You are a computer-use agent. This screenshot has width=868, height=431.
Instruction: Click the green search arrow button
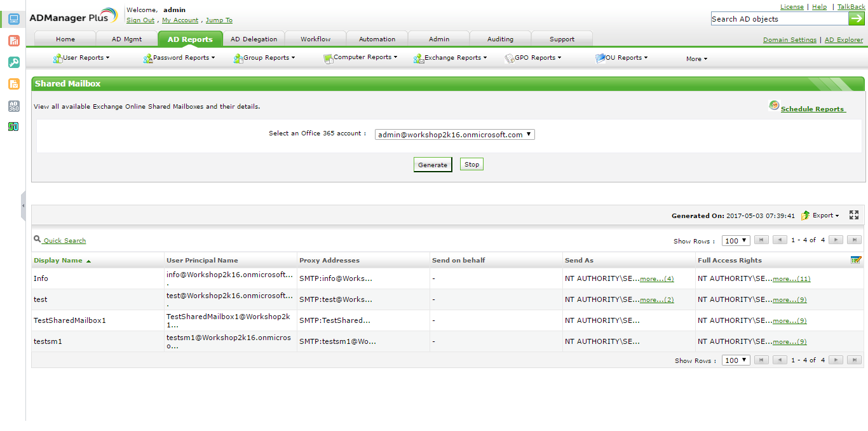[857, 18]
